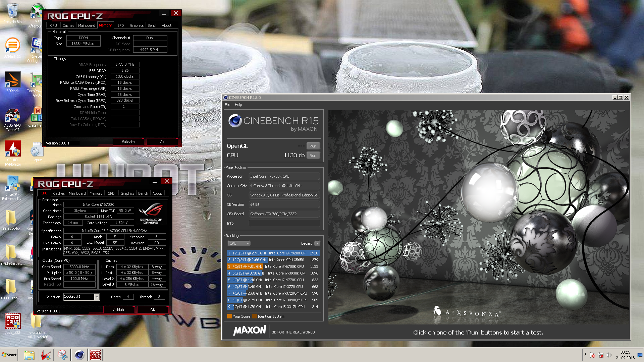Switch to Cinebench via its taskbar icon
Image resolution: width=644 pixels, height=362 pixels.
(x=79, y=355)
